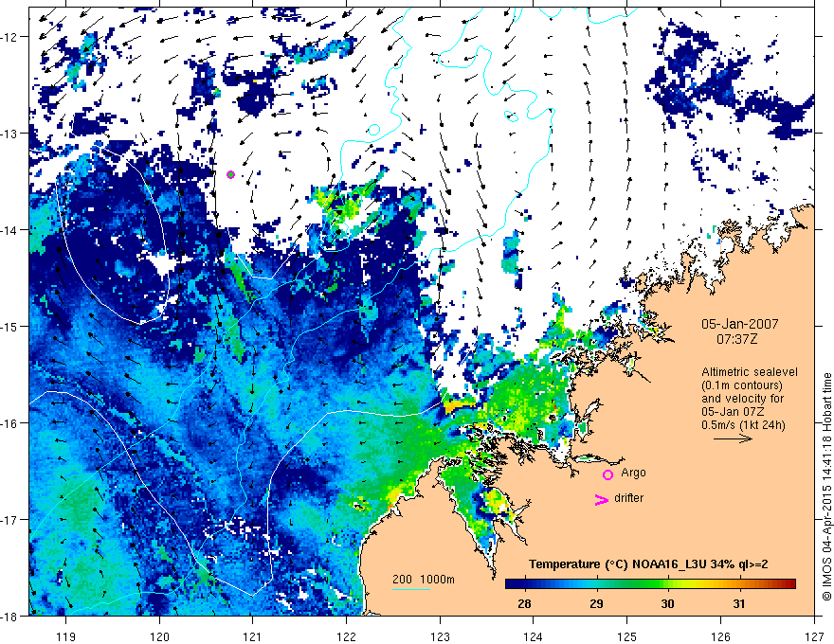Click the temperature colorbar near 28

524,584
